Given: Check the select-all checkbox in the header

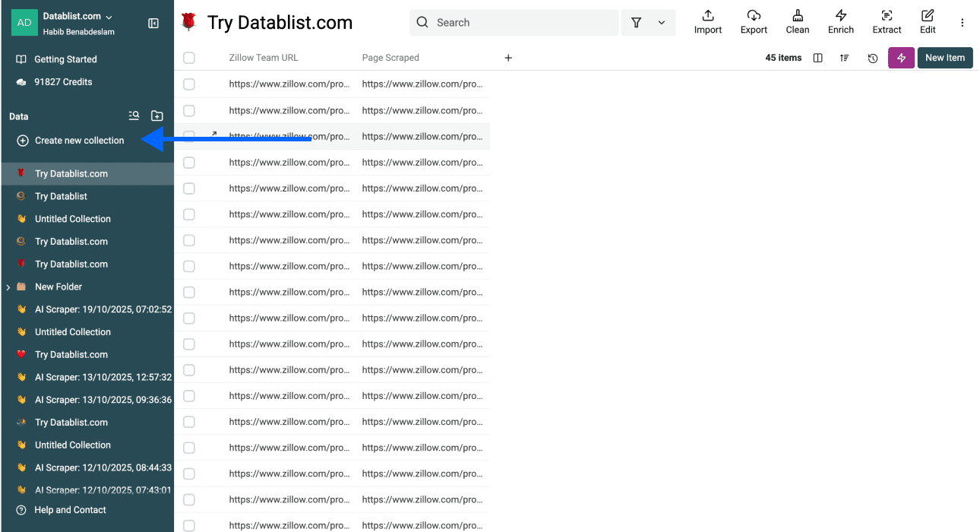Looking at the screenshot, I should pos(188,57).
